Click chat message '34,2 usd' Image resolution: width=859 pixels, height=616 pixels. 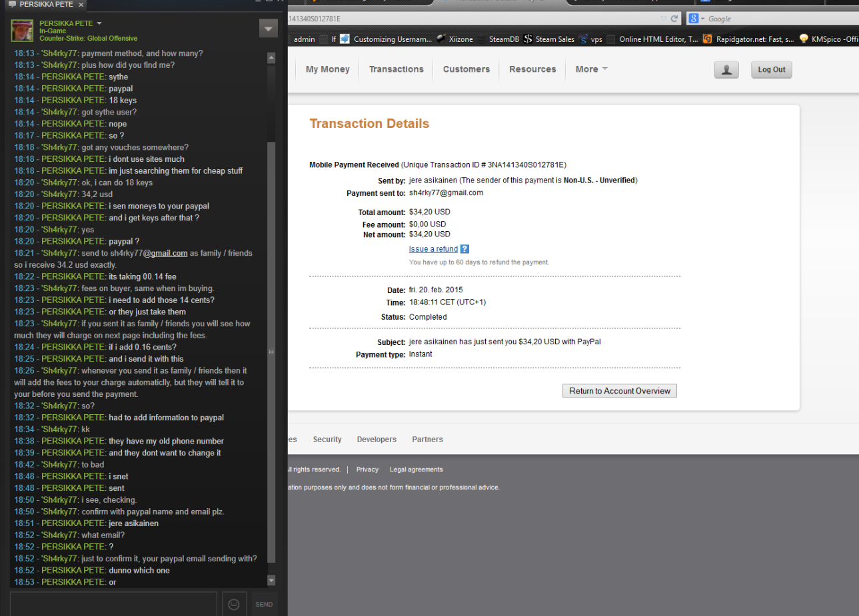[97, 194]
